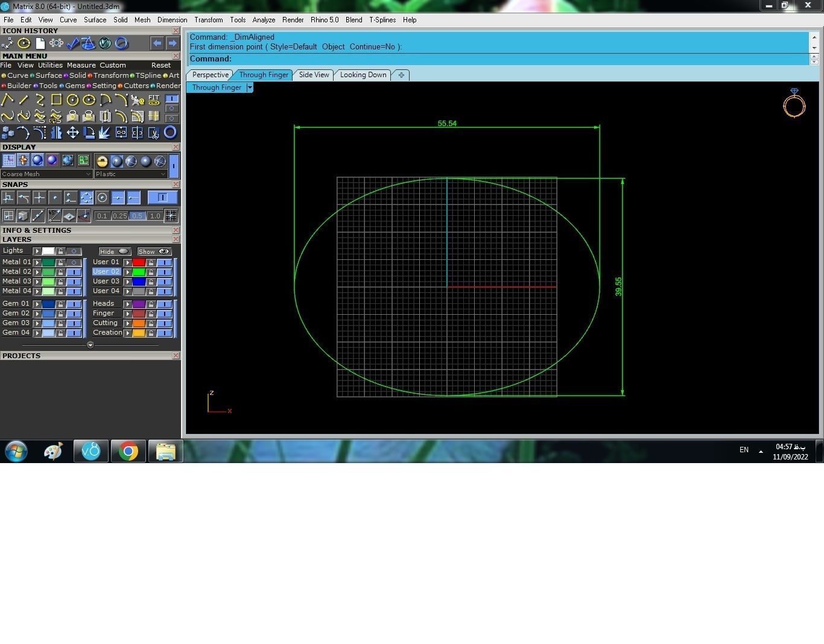Open the Analyze menu
The width and height of the screenshot is (824, 644).
264,20
